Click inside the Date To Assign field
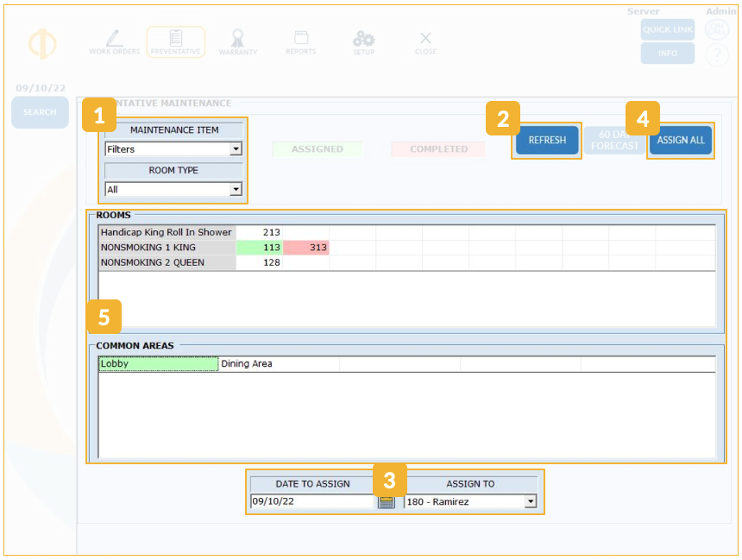 point(311,501)
